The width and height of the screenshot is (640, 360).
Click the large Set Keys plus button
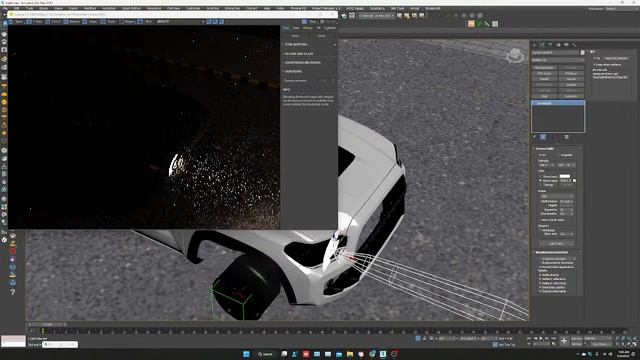tap(564, 341)
